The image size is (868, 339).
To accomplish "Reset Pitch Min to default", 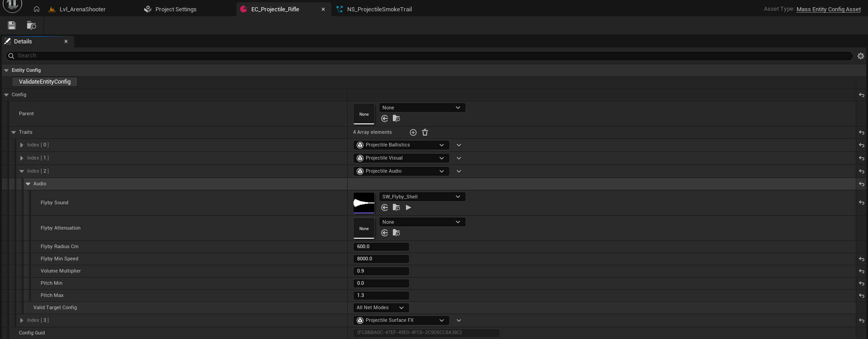I will [x=862, y=283].
